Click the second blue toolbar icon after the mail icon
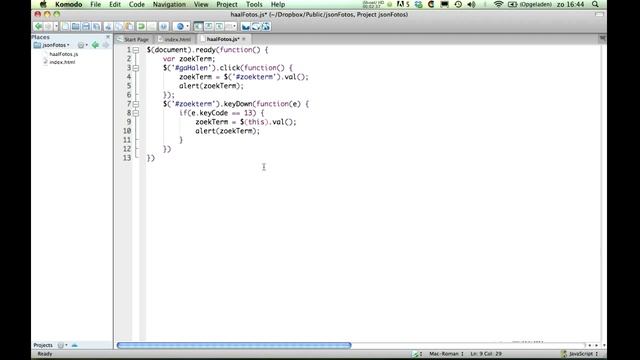 click(256, 27)
